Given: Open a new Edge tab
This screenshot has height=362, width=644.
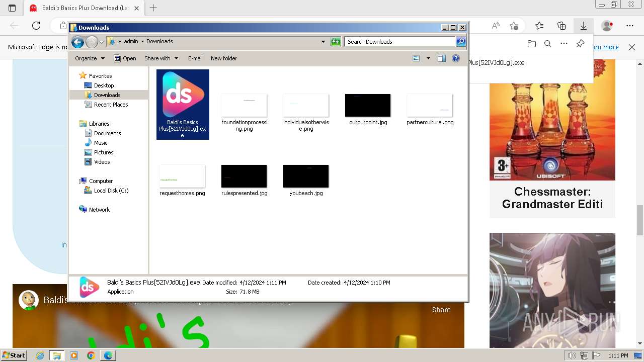Looking at the screenshot, I should pos(153,8).
